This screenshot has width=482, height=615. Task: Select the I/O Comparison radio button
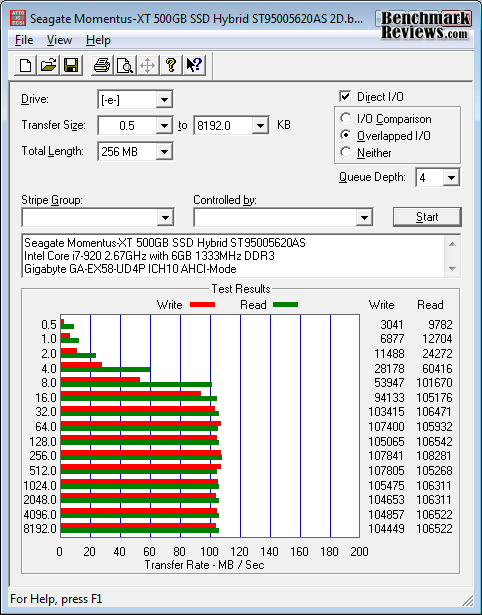tap(346, 118)
